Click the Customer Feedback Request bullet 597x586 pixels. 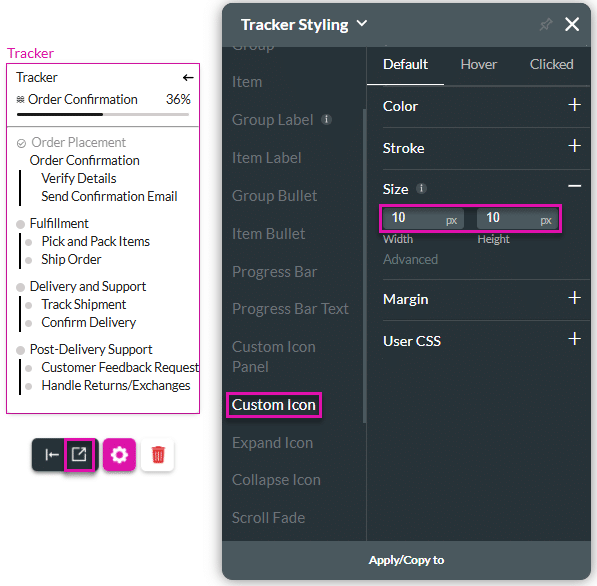tap(29, 368)
